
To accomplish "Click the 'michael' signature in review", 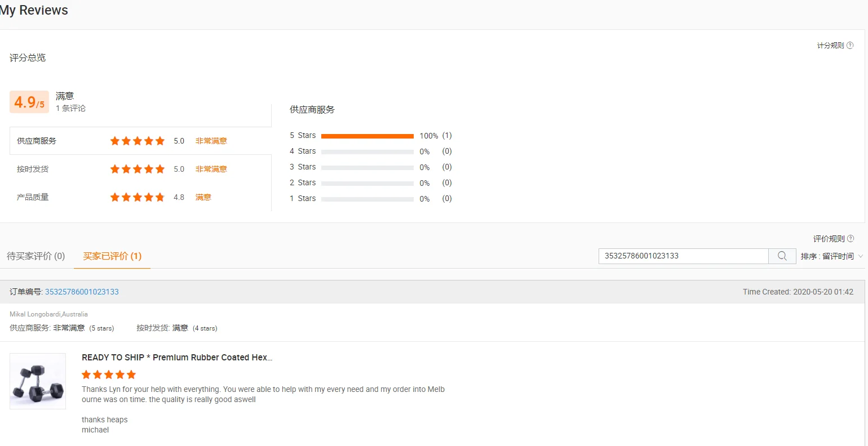I will [95, 430].
